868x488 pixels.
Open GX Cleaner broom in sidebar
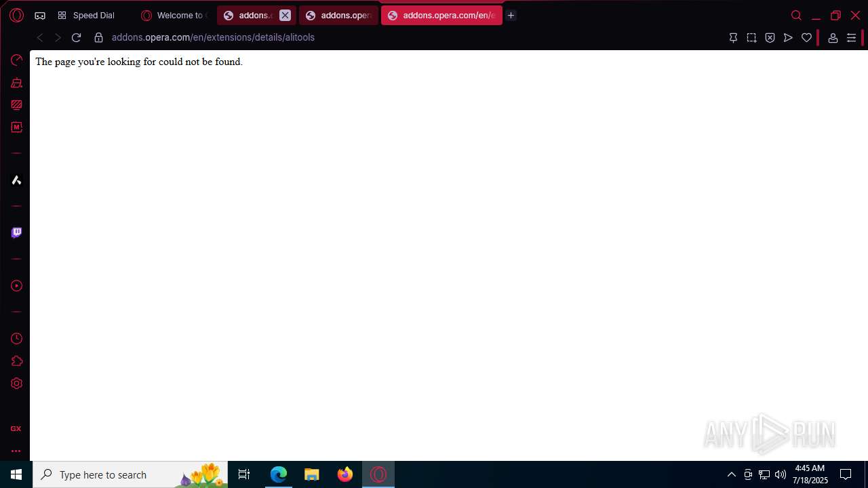pyautogui.click(x=16, y=83)
